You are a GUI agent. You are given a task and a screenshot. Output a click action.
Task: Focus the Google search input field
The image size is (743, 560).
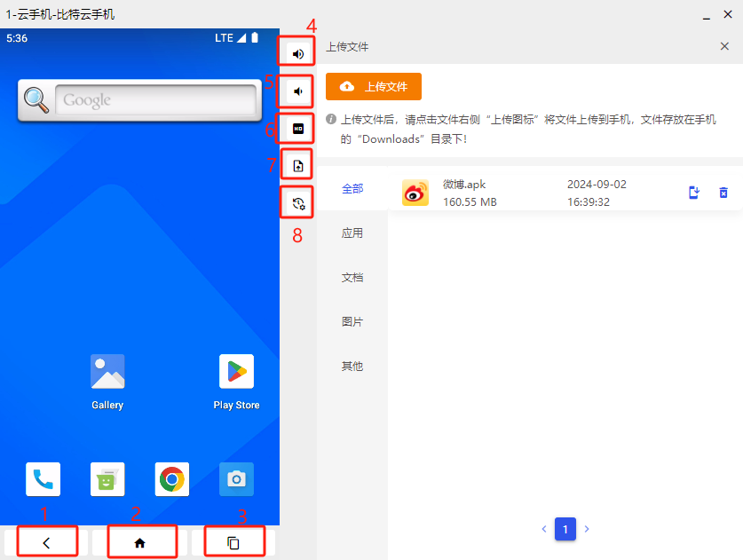click(x=155, y=100)
